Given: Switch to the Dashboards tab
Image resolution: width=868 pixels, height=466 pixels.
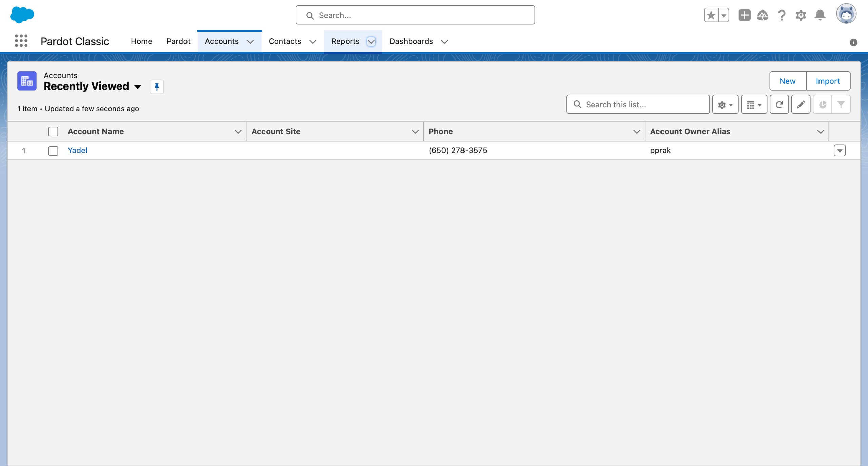Looking at the screenshot, I should (x=411, y=41).
